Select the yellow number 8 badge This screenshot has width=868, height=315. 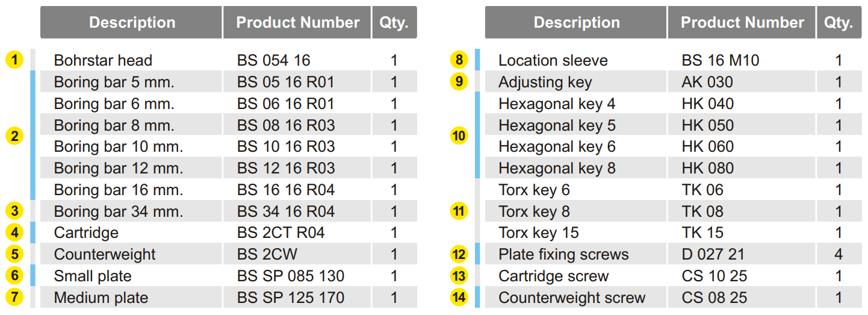click(459, 60)
